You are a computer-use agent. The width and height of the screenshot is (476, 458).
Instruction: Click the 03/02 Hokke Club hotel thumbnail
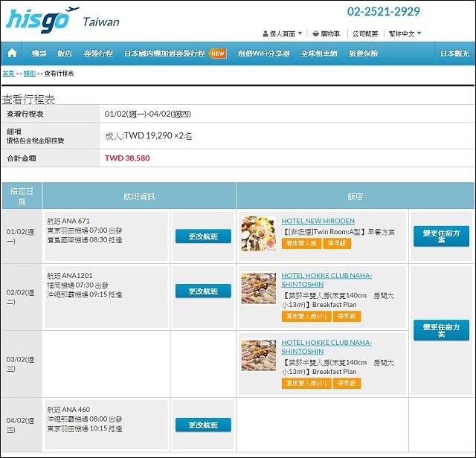click(x=259, y=355)
